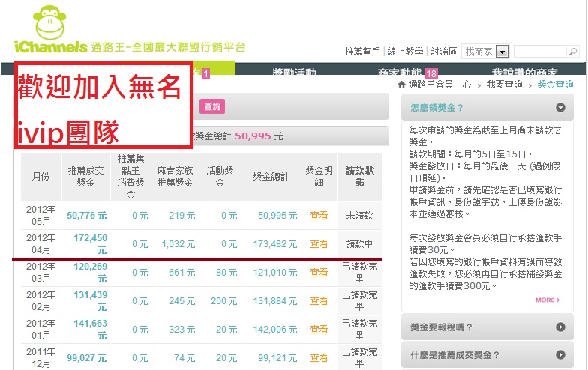Screen dimensions: 588x370
Task: Open the 討論區 link
Action: tap(443, 51)
